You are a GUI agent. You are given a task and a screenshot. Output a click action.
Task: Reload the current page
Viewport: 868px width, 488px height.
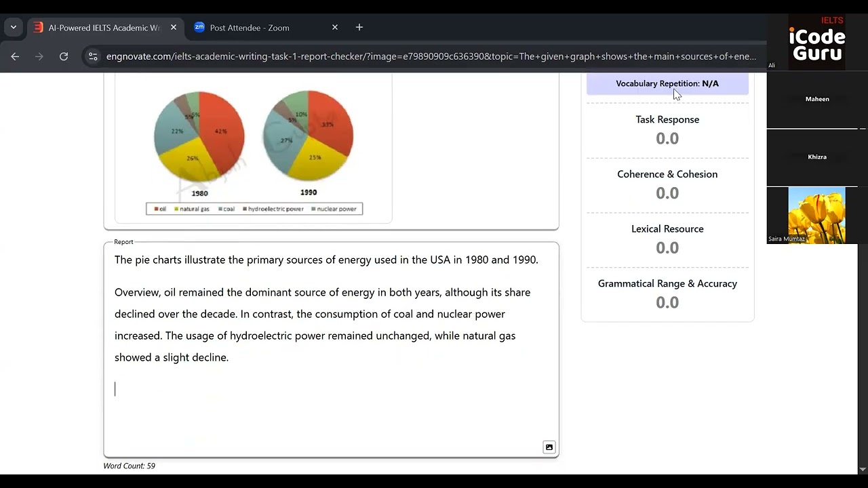[x=64, y=56]
